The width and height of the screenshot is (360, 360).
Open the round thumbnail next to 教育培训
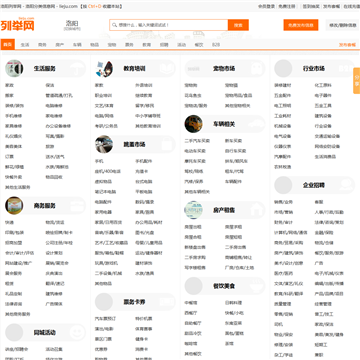pos(104,68)
